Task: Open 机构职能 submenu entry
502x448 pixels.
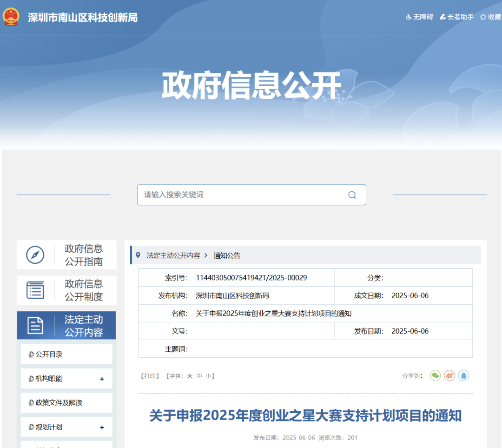Action: point(66,379)
